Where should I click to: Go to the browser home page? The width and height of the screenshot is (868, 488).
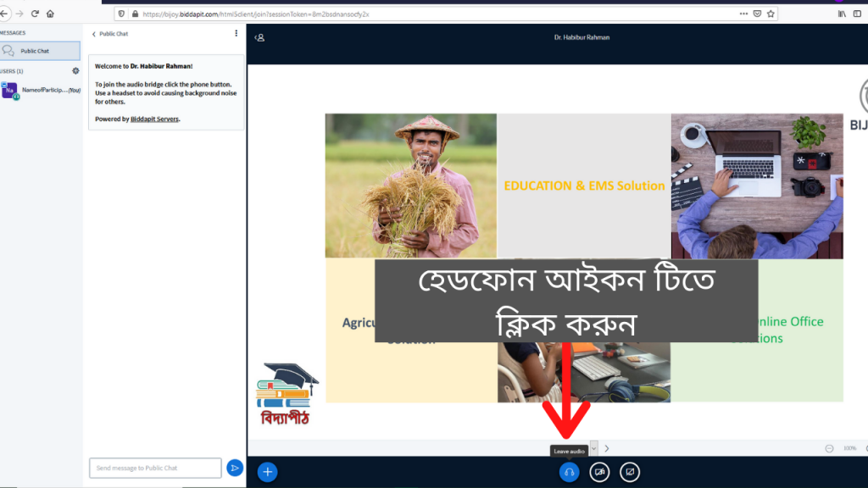pos(50,14)
